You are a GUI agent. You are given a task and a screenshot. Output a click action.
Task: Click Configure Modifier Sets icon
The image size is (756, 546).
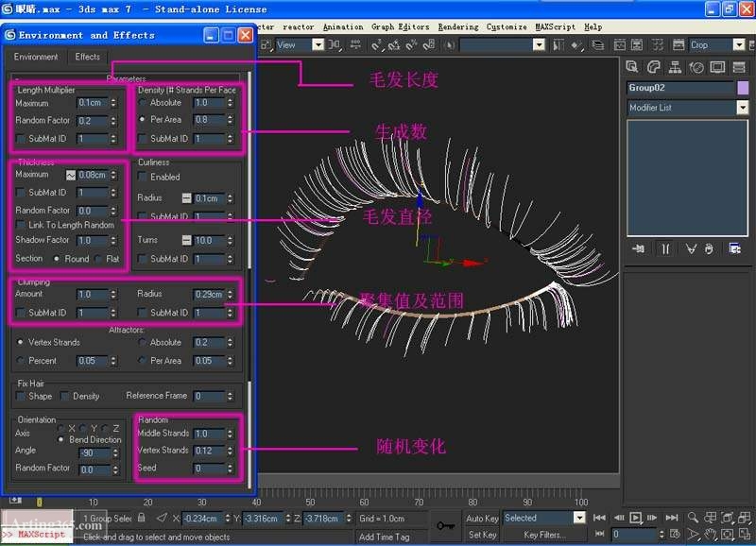pos(735,248)
